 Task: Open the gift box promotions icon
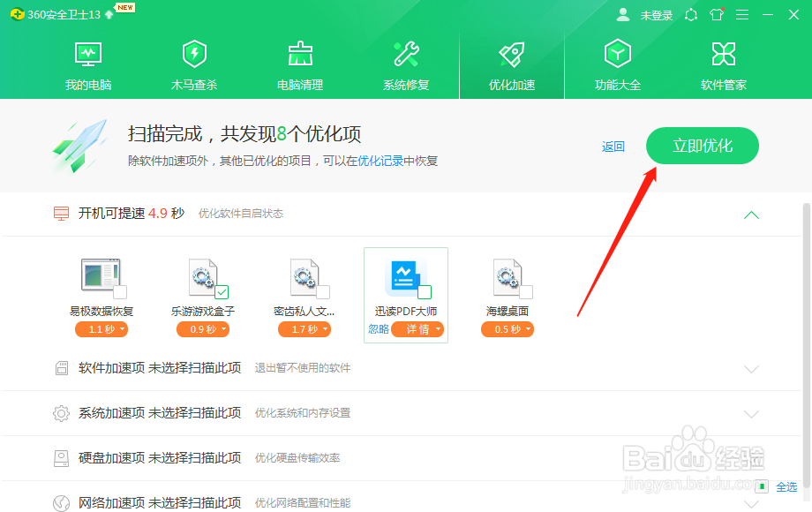(x=717, y=14)
